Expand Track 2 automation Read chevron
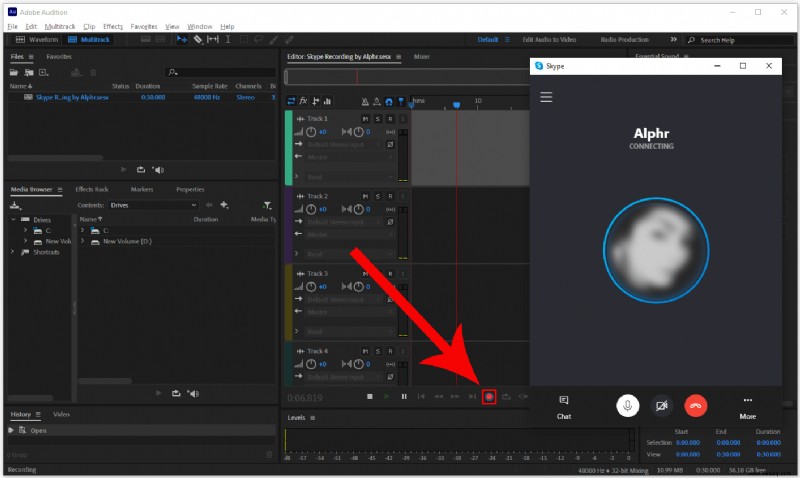The image size is (800, 478). click(296, 254)
